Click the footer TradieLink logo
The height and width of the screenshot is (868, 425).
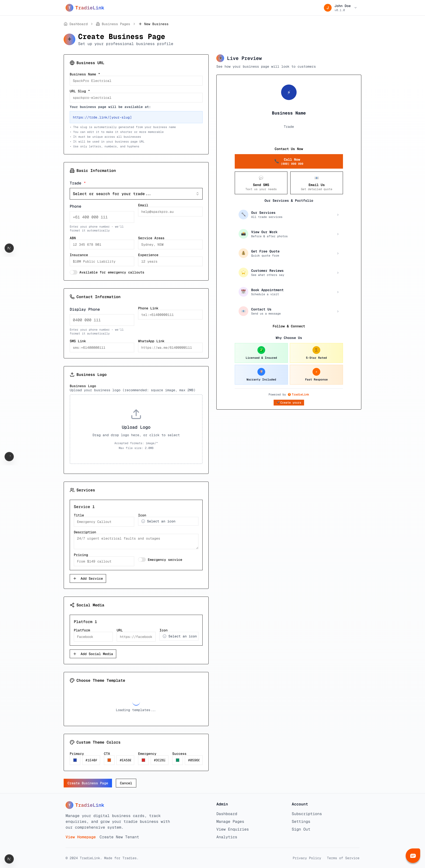85,805
